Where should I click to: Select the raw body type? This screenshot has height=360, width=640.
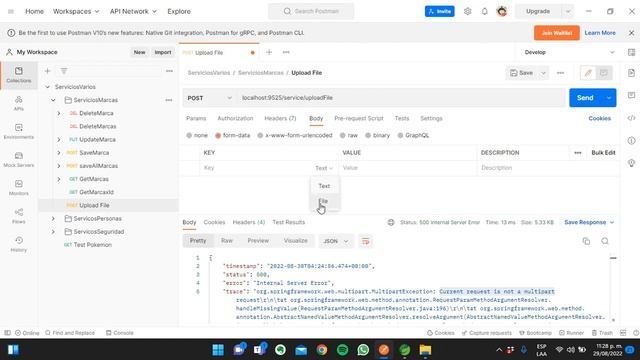349,136
